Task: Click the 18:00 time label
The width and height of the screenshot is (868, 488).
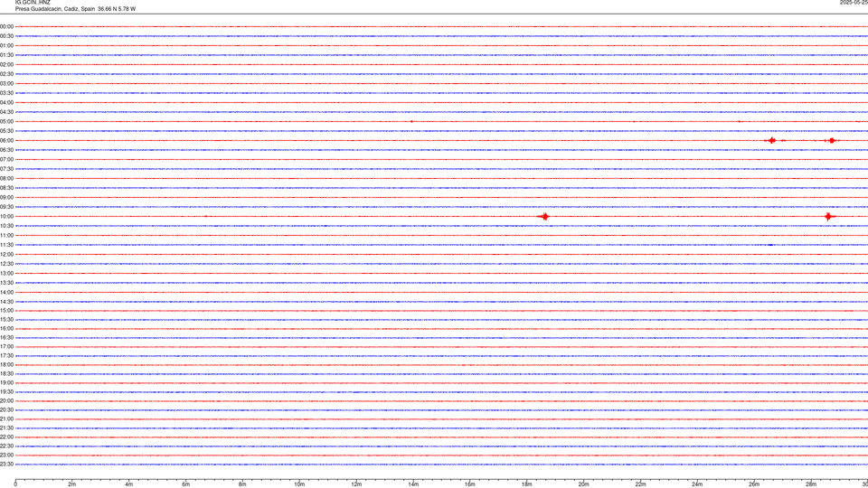Action: click(6, 364)
